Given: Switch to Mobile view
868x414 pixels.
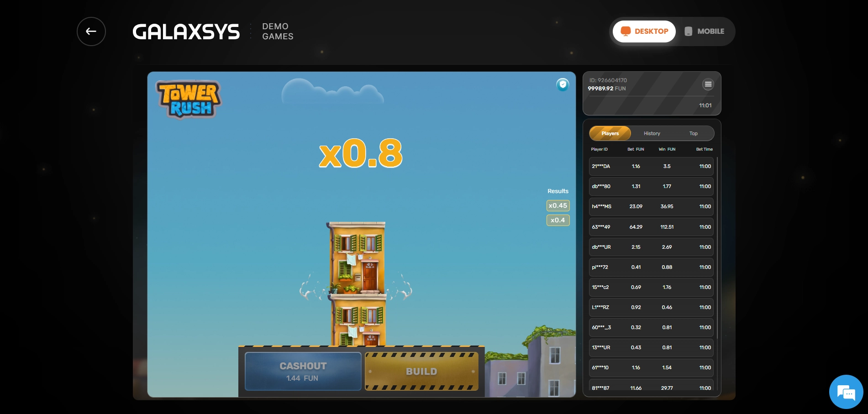Looking at the screenshot, I should pyautogui.click(x=705, y=31).
